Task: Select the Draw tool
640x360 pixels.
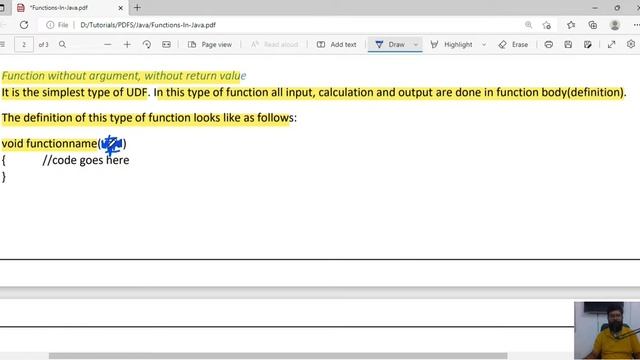Action: [390, 44]
